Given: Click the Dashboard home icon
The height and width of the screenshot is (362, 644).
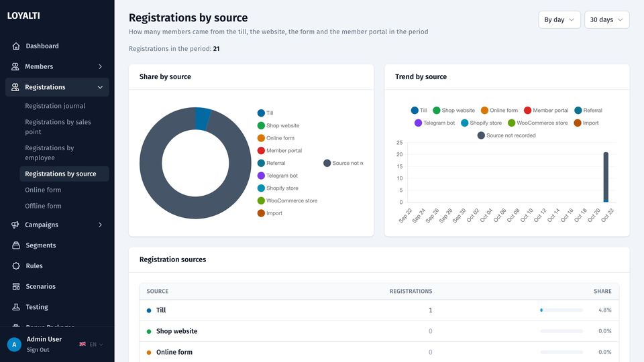Looking at the screenshot, I should tap(16, 46).
